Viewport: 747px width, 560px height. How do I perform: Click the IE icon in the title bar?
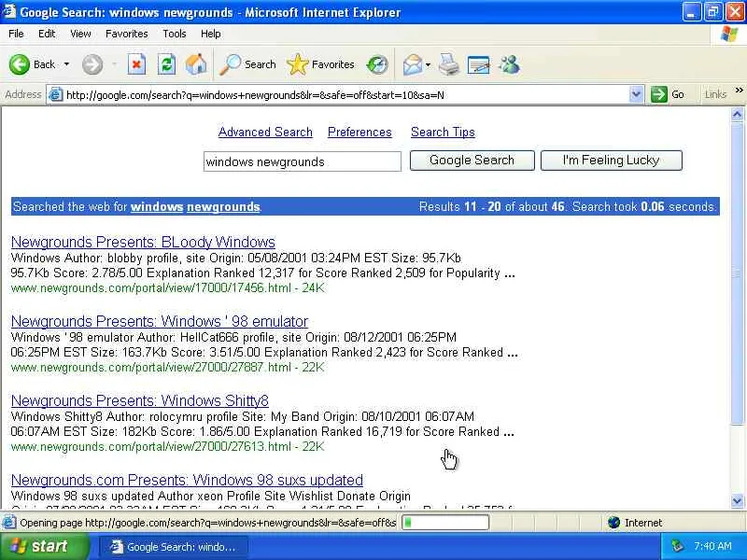9,11
